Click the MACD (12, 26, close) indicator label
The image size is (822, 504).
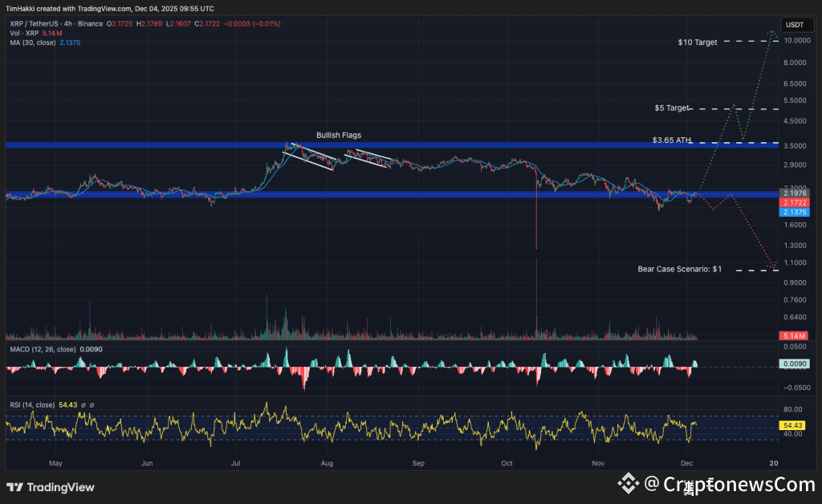coord(39,349)
